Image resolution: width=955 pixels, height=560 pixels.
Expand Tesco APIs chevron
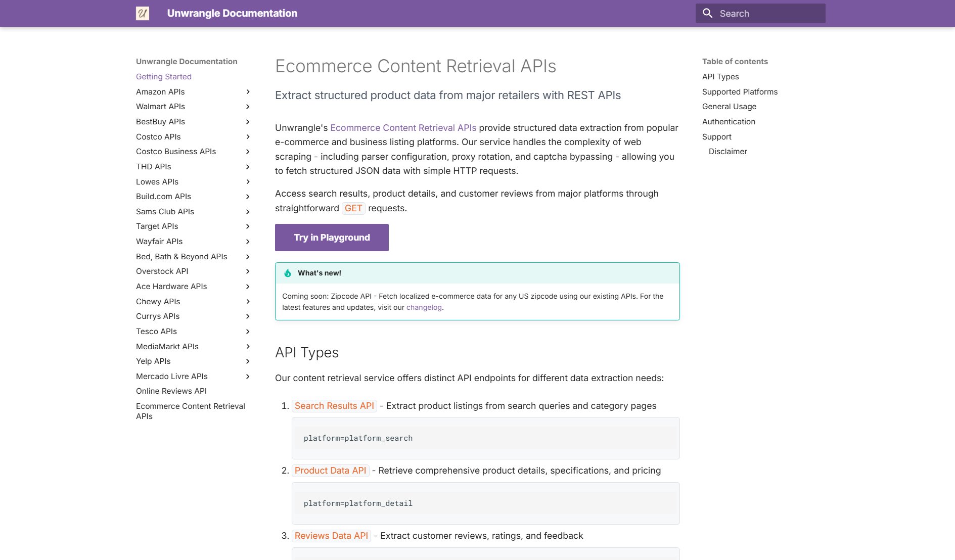[248, 332]
